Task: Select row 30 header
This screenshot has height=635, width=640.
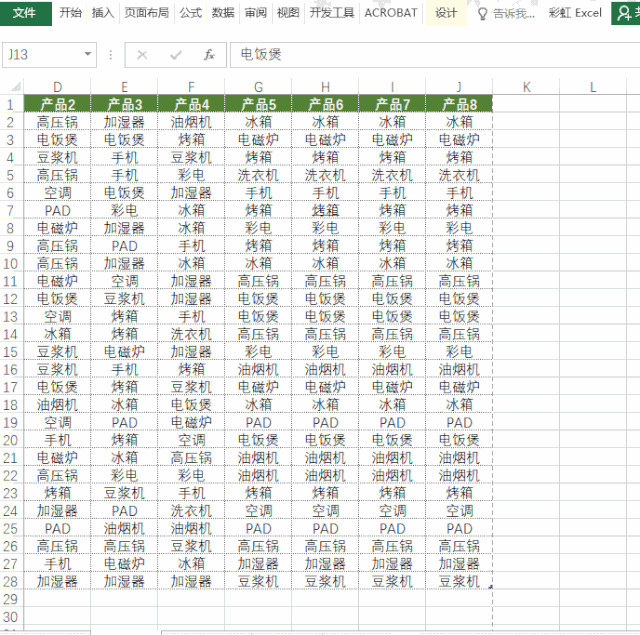Action: 11,617
